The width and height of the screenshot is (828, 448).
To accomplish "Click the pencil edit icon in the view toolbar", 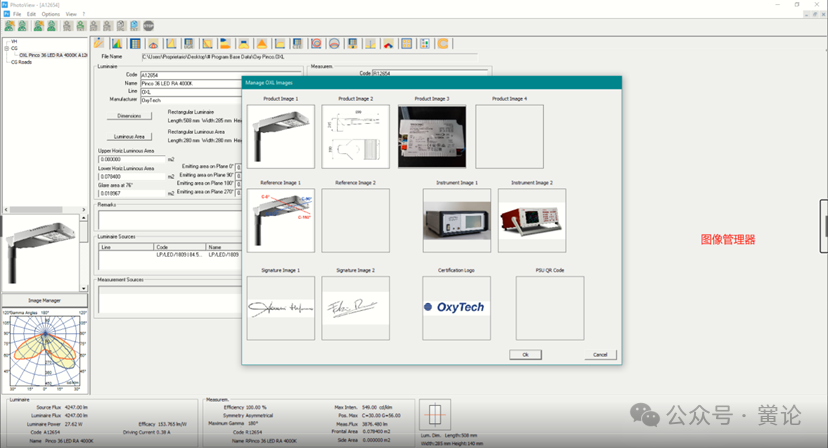I will click(x=99, y=44).
